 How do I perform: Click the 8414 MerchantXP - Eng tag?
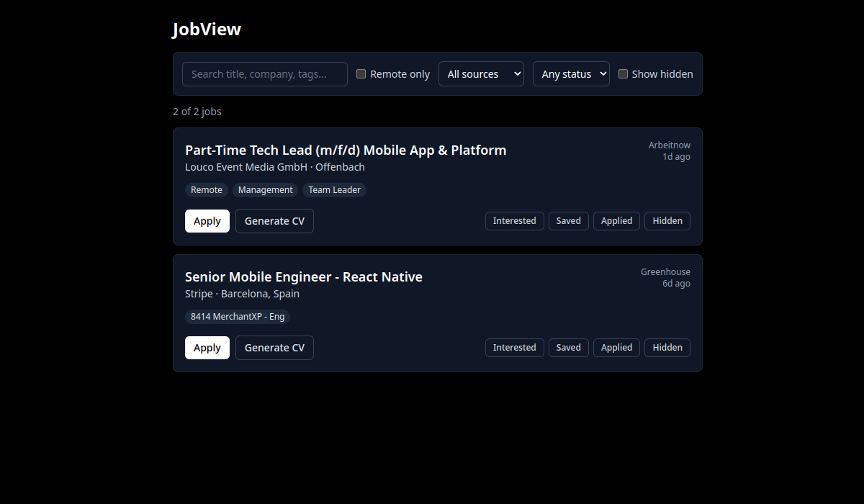238,317
